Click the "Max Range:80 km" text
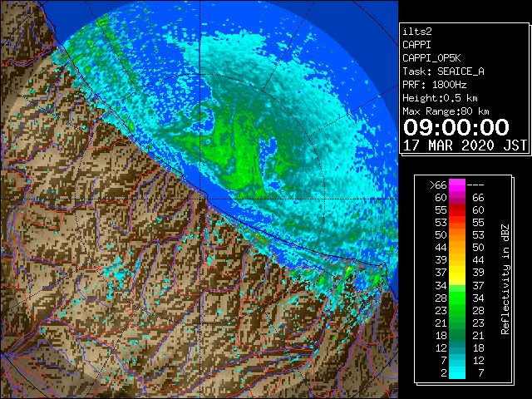The image size is (532, 399). click(x=446, y=111)
